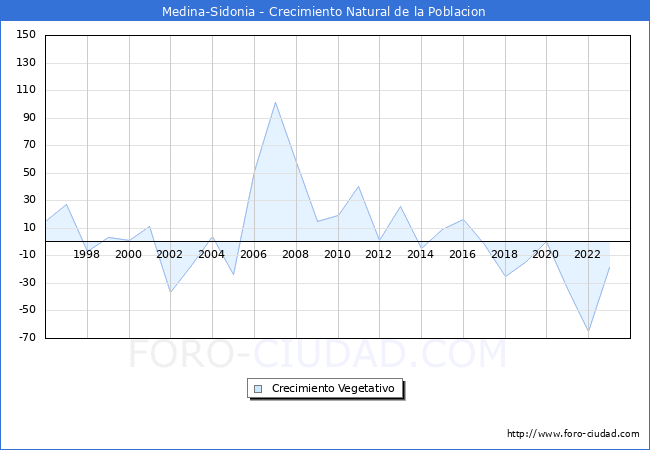The image size is (650, 450).
Task: Select the 1998 x-axis label
Action: (87, 254)
